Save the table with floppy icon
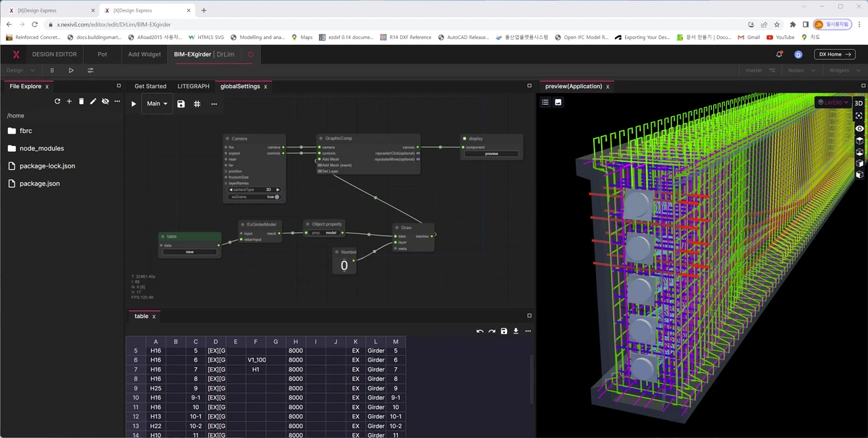Screen dimensions: 868x438 pos(504,331)
